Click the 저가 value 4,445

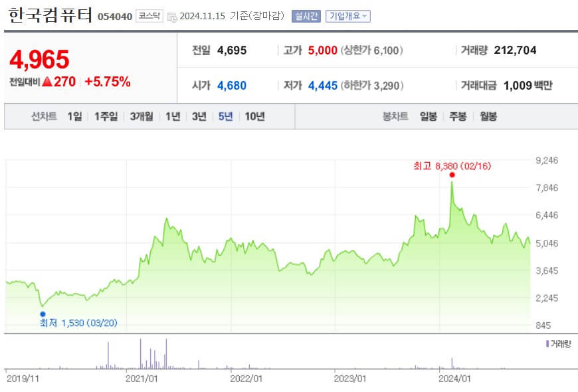[x=322, y=86]
